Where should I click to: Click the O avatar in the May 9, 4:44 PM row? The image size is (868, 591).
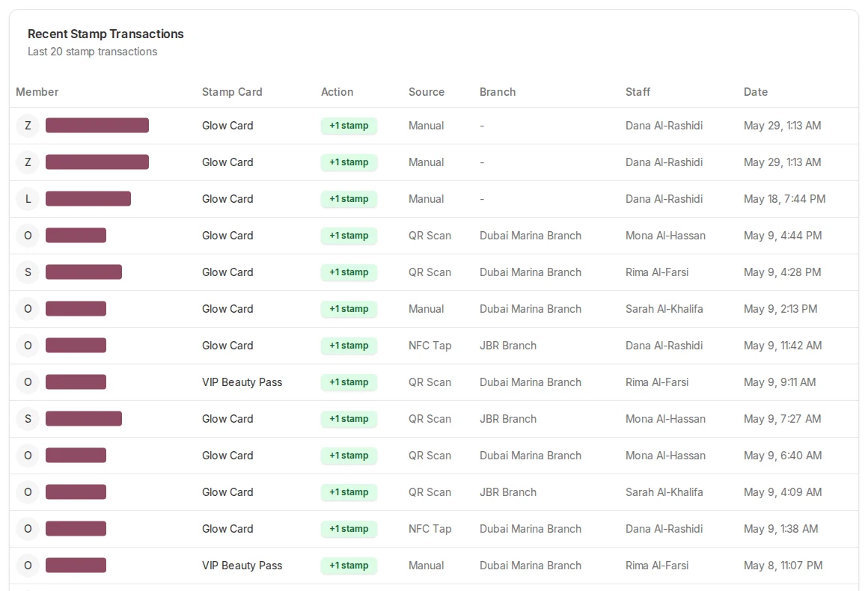tap(28, 235)
